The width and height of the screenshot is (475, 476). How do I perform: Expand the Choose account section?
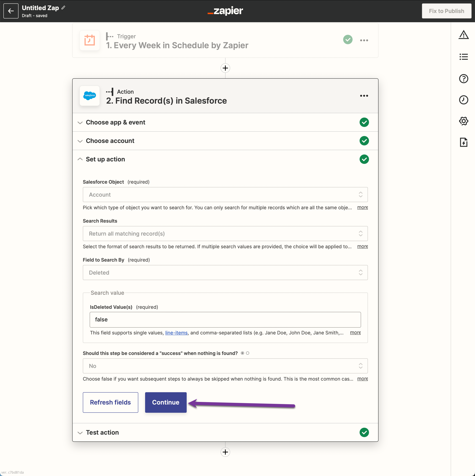coord(225,141)
